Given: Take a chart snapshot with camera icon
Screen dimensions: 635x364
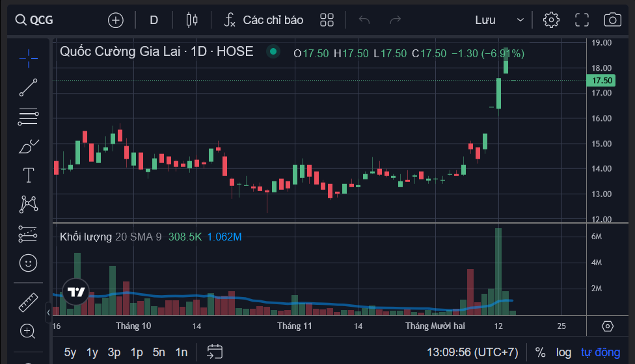Looking at the screenshot, I should pyautogui.click(x=612, y=19).
